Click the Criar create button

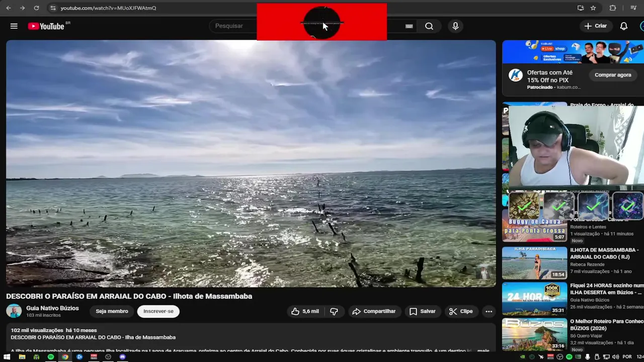596,26
